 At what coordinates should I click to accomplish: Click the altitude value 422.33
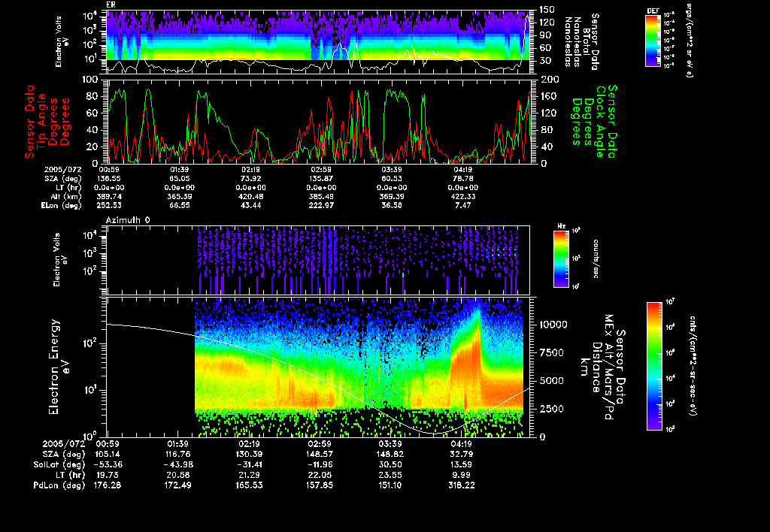tap(462, 196)
